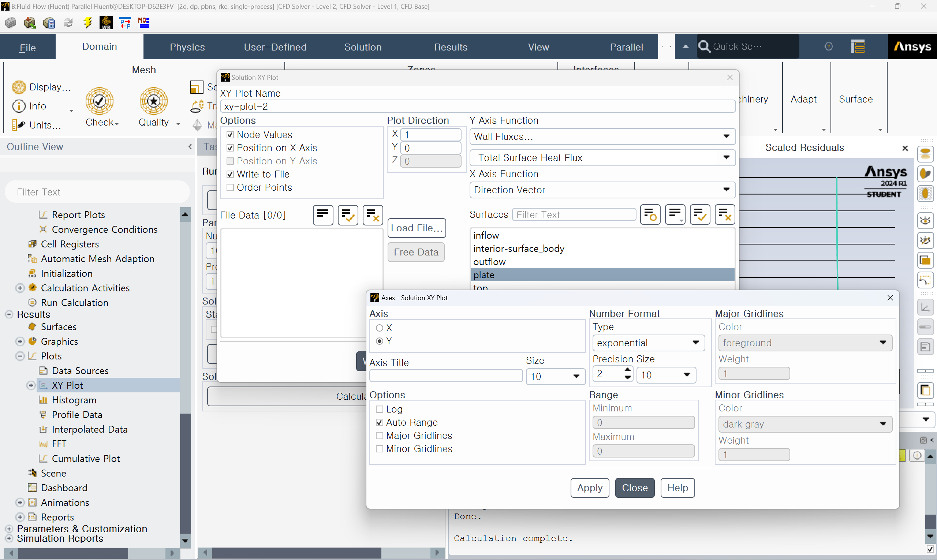This screenshot has height=560, width=937.
Task: Select the plate surface in list
Action: [x=602, y=275]
